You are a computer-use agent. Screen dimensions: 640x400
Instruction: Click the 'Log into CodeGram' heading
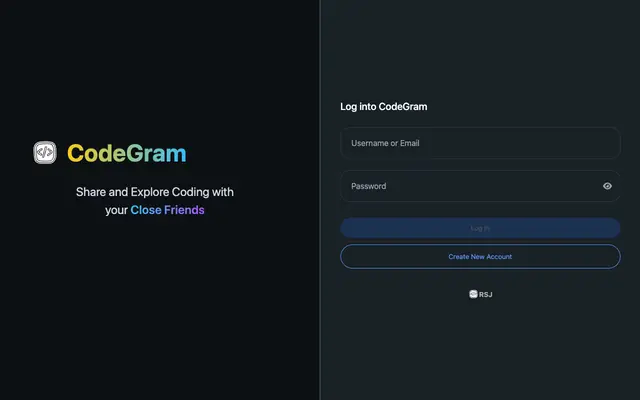pyautogui.click(x=384, y=107)
